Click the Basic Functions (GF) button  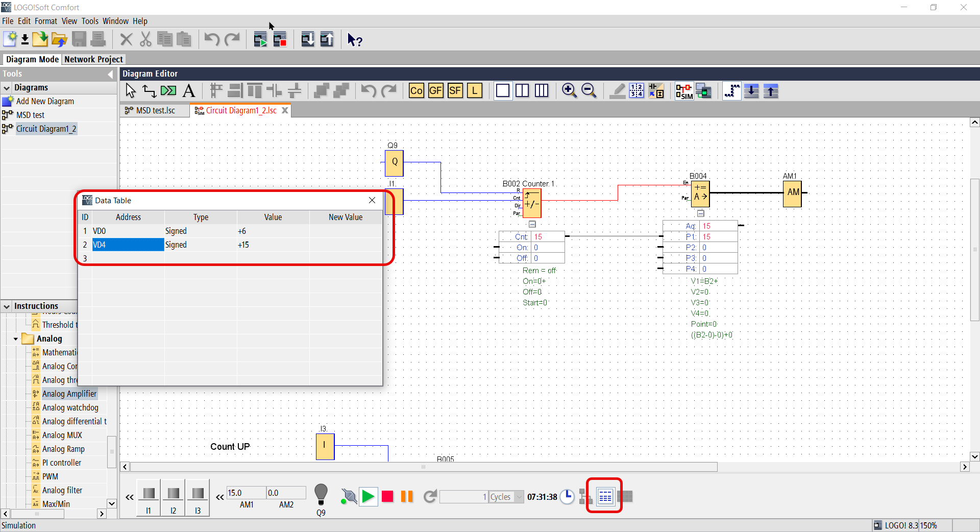[435, 91]
